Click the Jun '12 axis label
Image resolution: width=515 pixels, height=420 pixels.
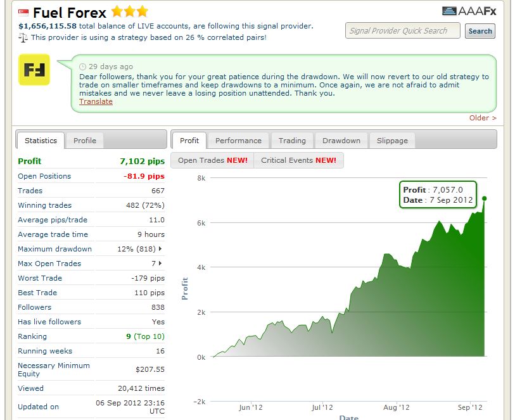coord(251,407)
